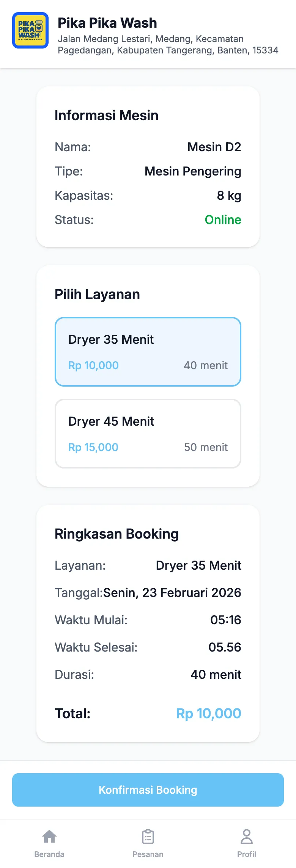Switch to the Pesanan tab label

click(148, 854)
